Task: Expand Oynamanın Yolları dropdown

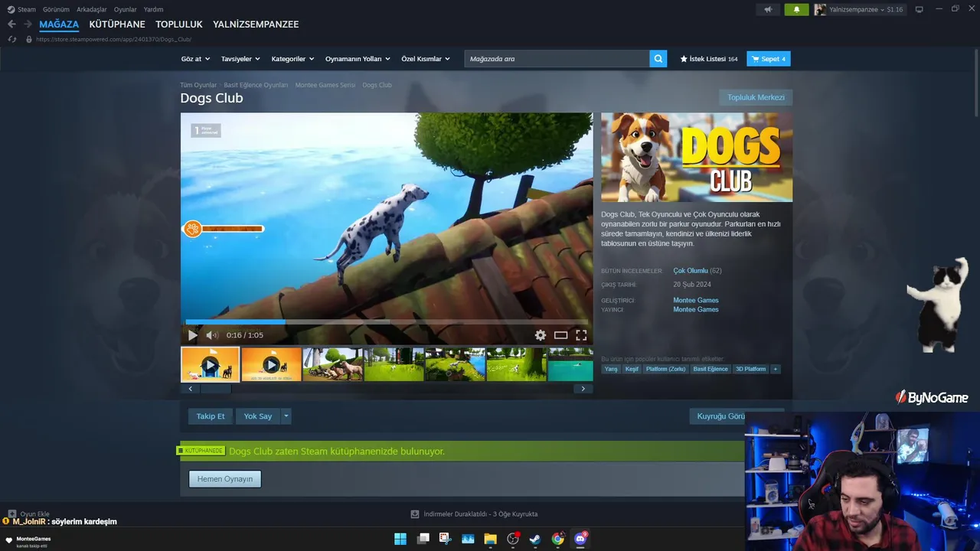Action: [x=358, y=59]
